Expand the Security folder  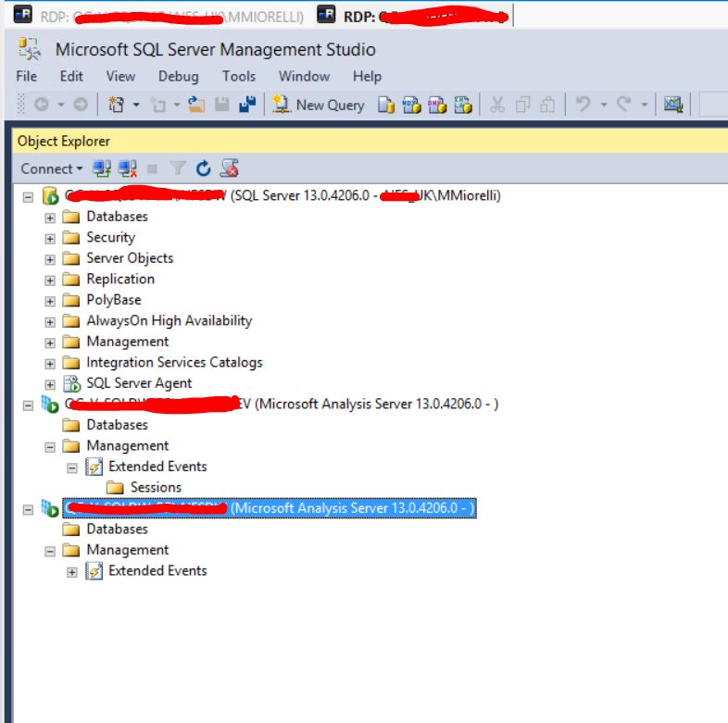coord(50,239)
